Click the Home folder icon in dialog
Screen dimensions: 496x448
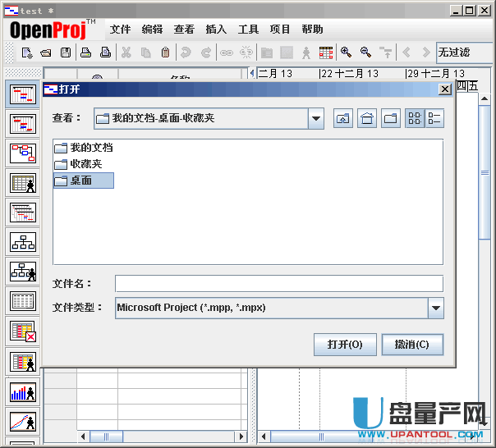coord(367,118)
